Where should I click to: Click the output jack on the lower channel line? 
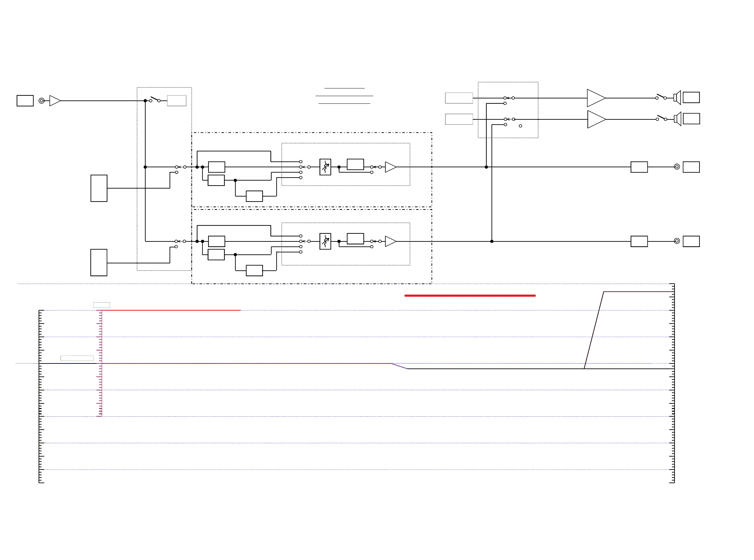(677, 241)
